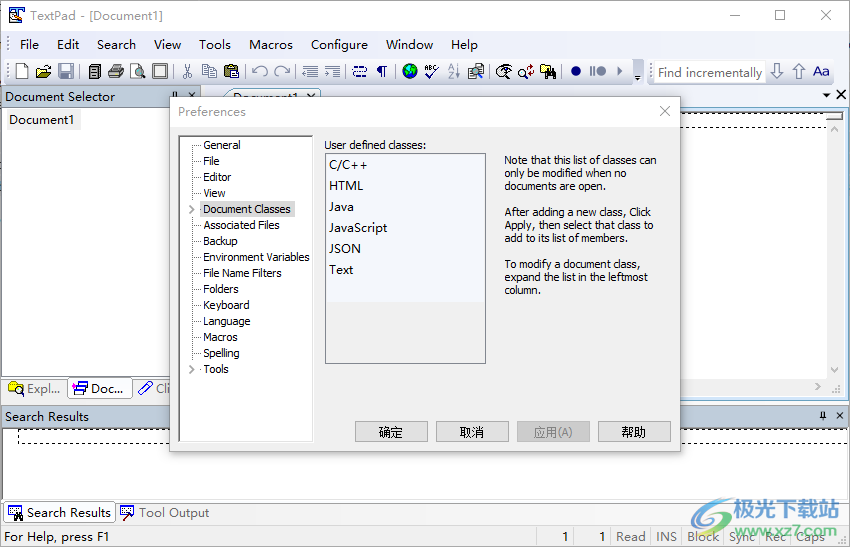Open the Help menu
Image resolution: width=850 pixels, height=547 pixels.
(x=464, y=45)
